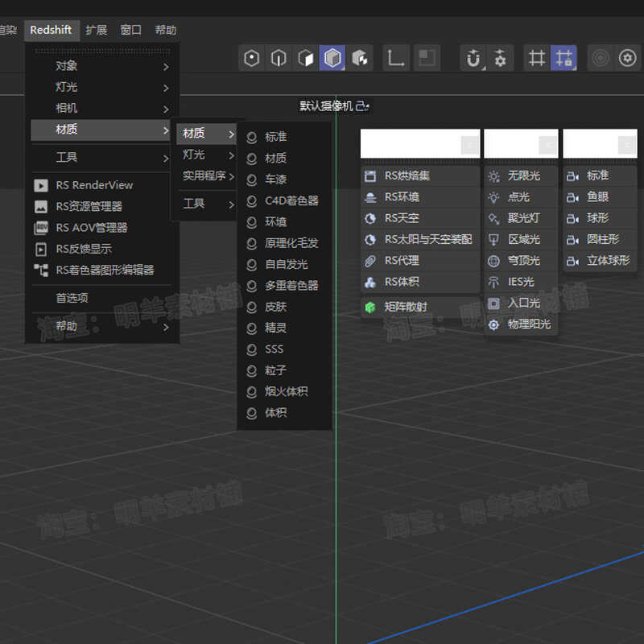Add 无限光 infinite light
This screenshot has height=644, width=644.
[521, 176]
